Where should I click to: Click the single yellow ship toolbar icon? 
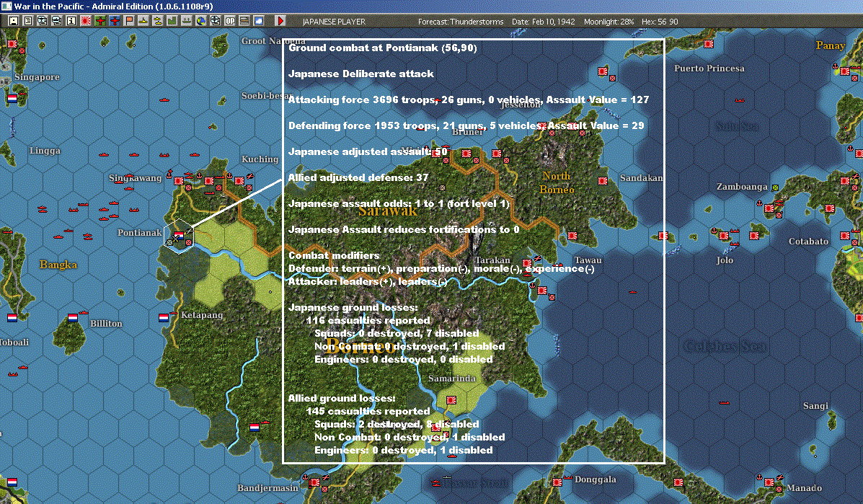point(143,21)
